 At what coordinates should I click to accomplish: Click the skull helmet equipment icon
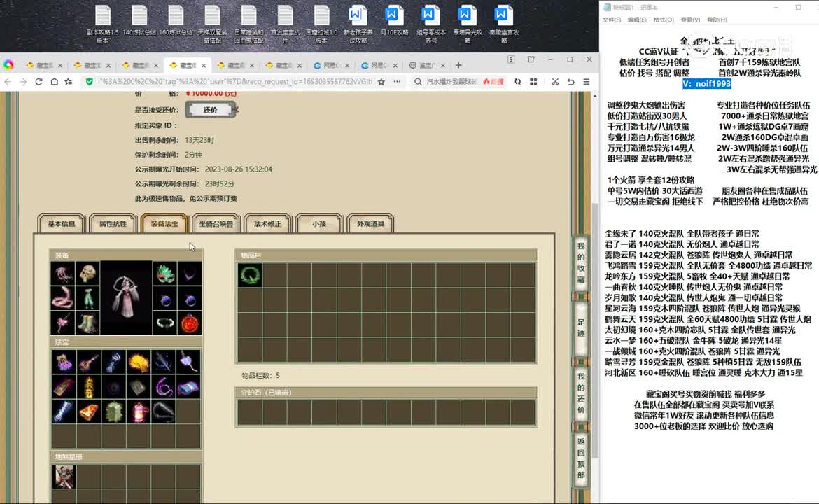click(x=87, y=274)
